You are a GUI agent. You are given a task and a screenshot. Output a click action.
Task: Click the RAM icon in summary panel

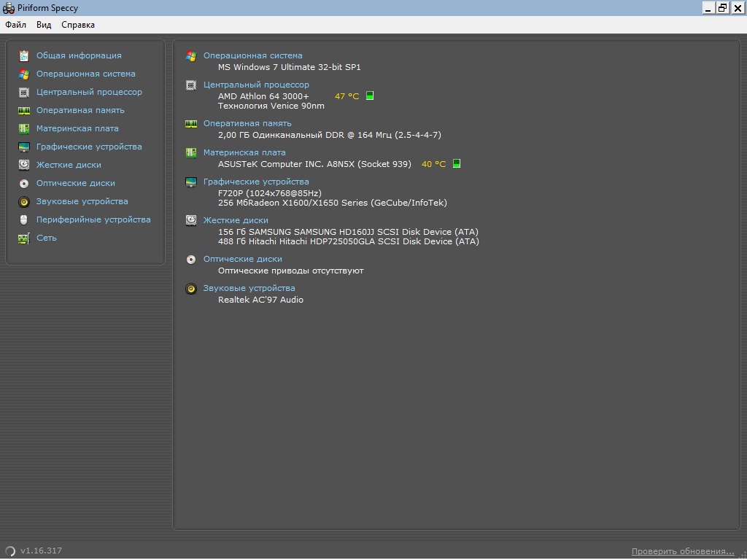191,124
